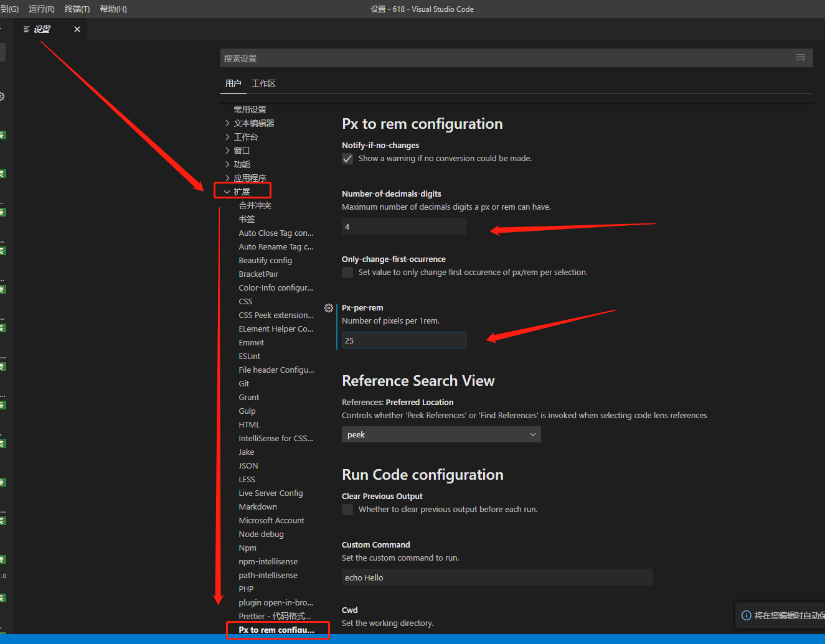Select ESLint extension settings
The height and width of the screenshot is (644, 825).
[249, 356]
